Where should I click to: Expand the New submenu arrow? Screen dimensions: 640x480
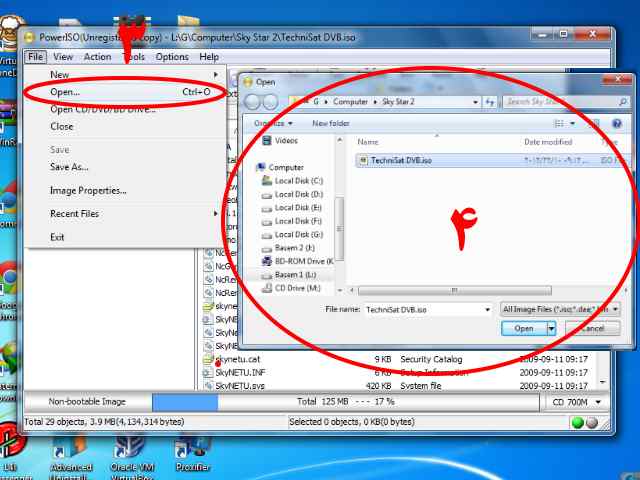216,75
